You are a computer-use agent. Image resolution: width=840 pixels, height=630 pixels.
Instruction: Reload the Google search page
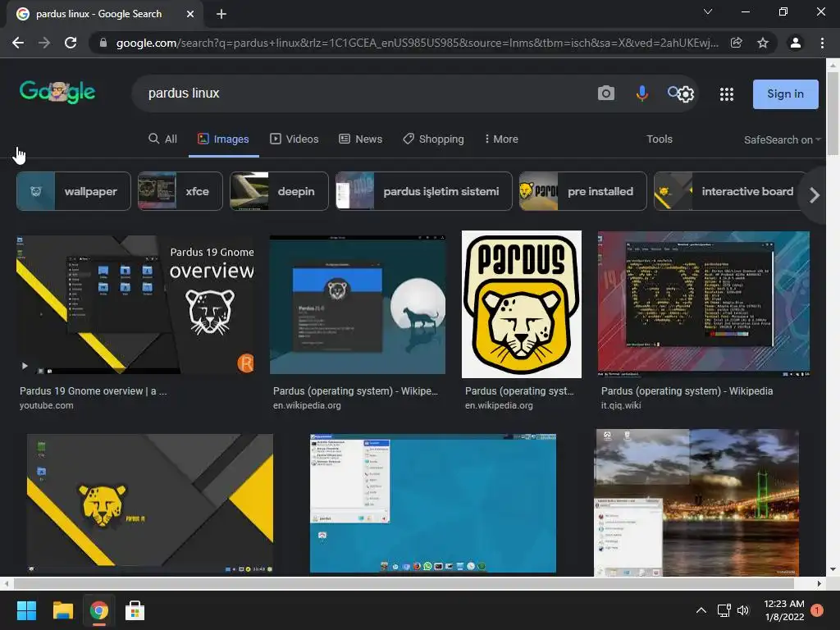(71, 43)
